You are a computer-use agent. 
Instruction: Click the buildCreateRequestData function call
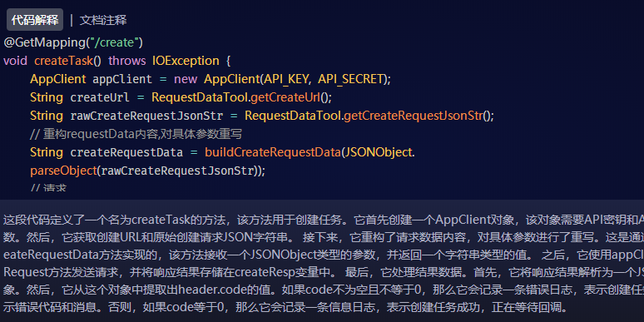[273, 152]
